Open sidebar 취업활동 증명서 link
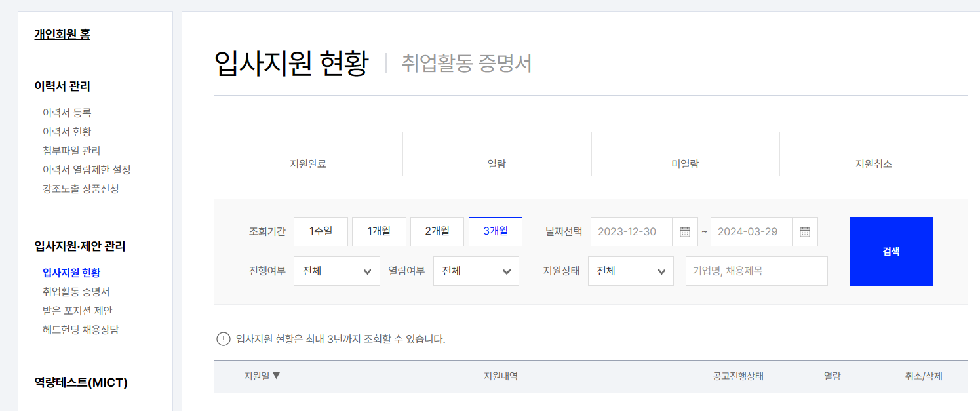 [x=76, y=292]
